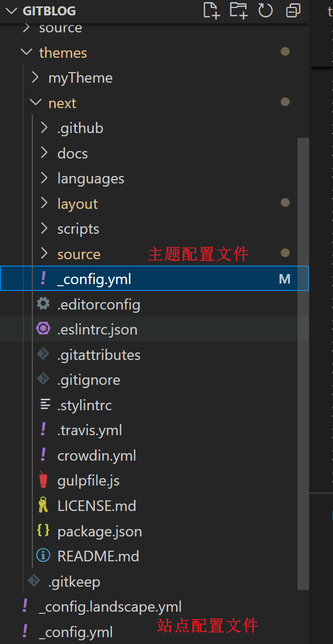Open package.json file
333x644 pixels.
pyautogui.click(x=100, y=531)
